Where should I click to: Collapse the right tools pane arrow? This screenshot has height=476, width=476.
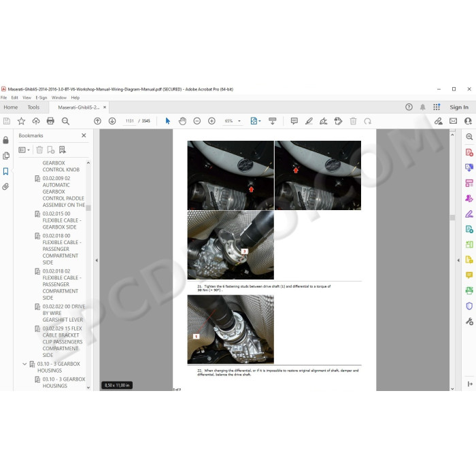(x=458, y=260)
